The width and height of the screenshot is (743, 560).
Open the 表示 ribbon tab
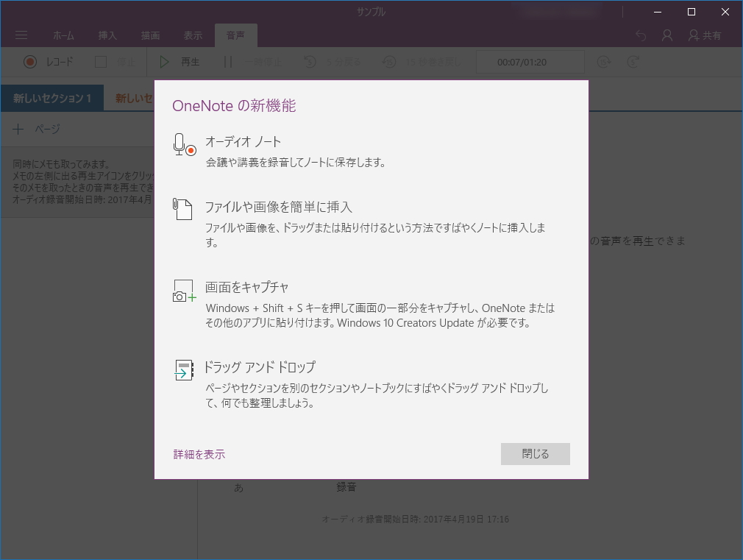click(x=193, y=35)
